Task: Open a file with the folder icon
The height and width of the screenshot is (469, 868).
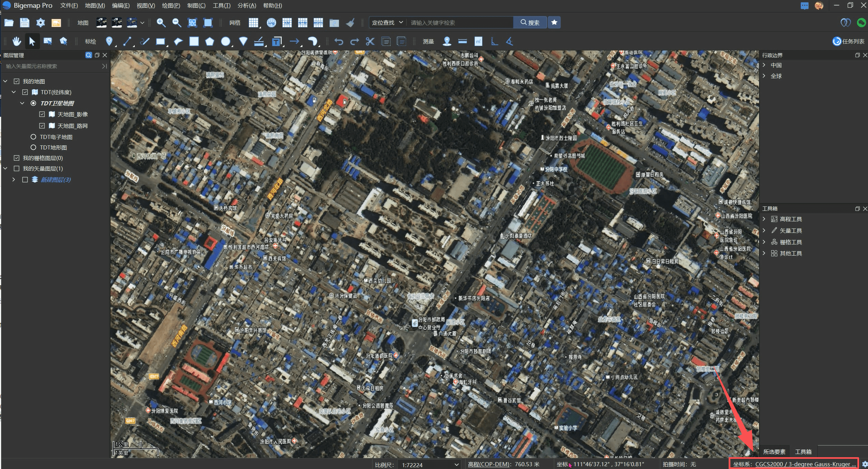Action: 9,23
